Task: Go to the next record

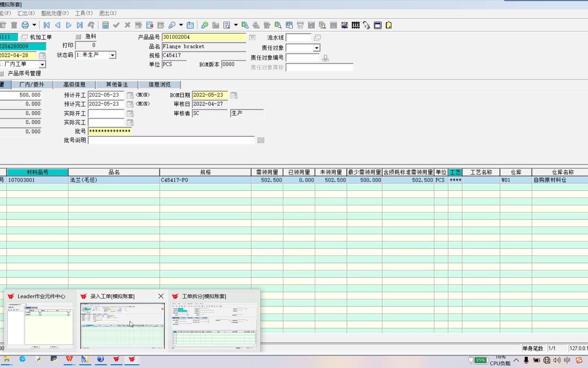Action: (x=69, y=25)
